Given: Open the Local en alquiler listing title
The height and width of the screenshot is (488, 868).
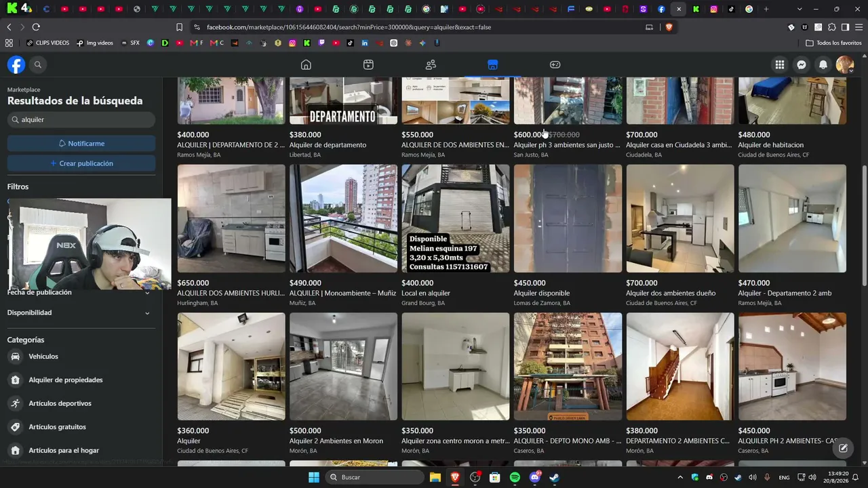Looking at the screenshot, I should 426,293.
